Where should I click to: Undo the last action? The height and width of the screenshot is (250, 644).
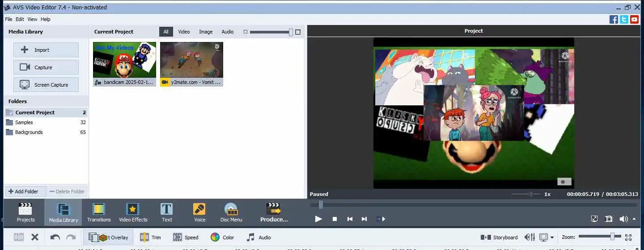coord(55,237)
